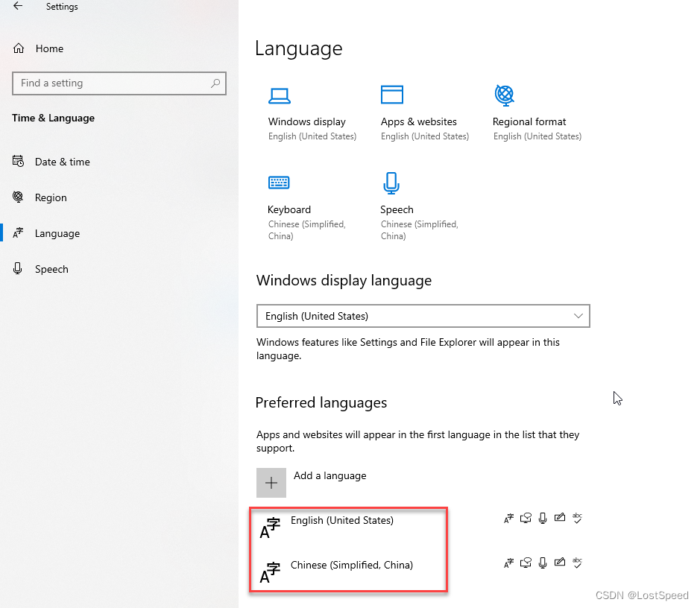Viewport: 700px width, 608px height.
Task: Click the search magnifier icon
Action: [215, 83]
